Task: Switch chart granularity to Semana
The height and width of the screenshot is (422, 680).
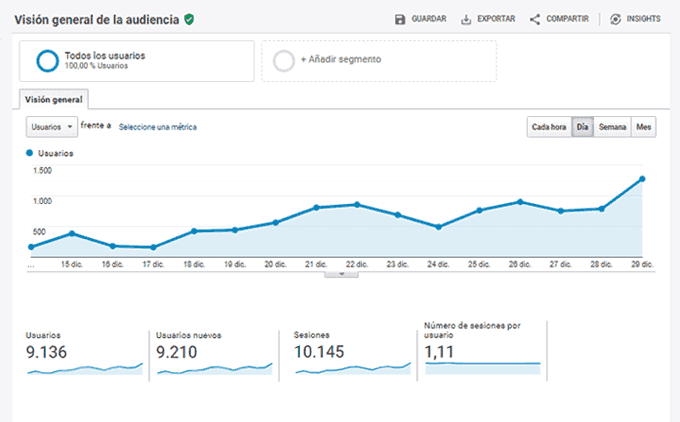Action: point(612,127)
